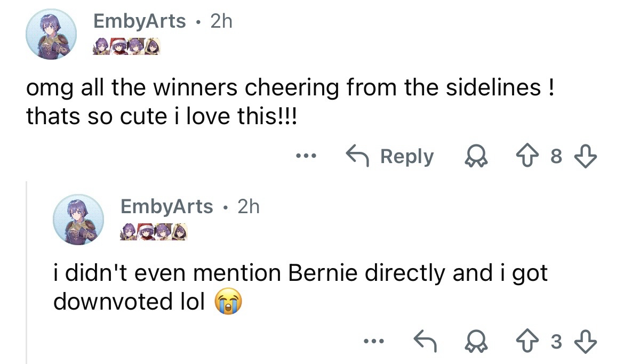Click the 2h timestamp on the nested reply

(248, 206)
